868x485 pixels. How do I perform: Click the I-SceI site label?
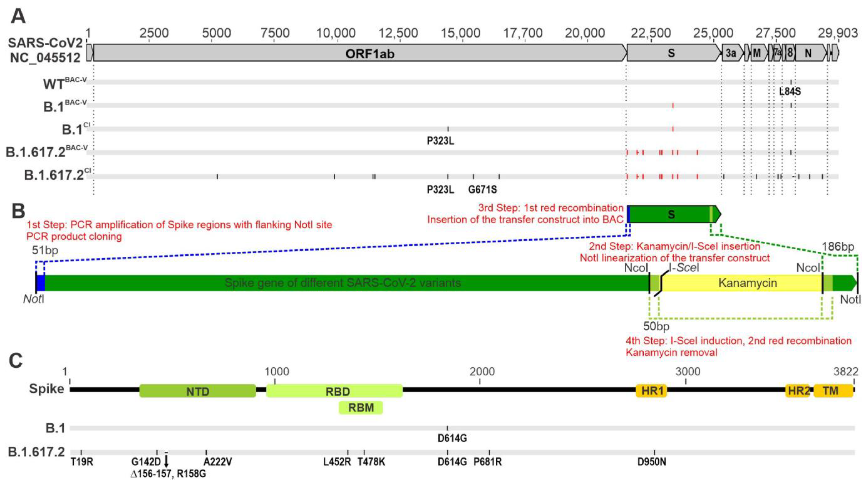(684, 268)
